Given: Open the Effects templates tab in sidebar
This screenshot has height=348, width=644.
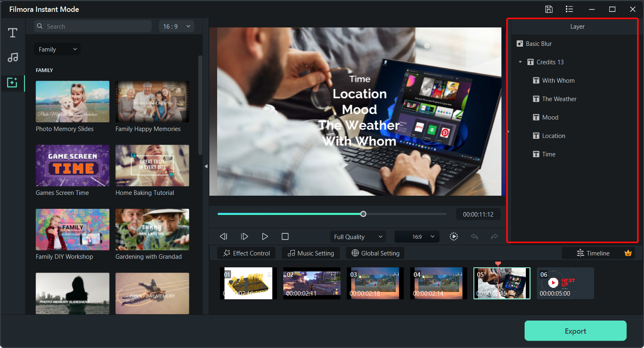Looking at the screenshot, I should 12,83.
